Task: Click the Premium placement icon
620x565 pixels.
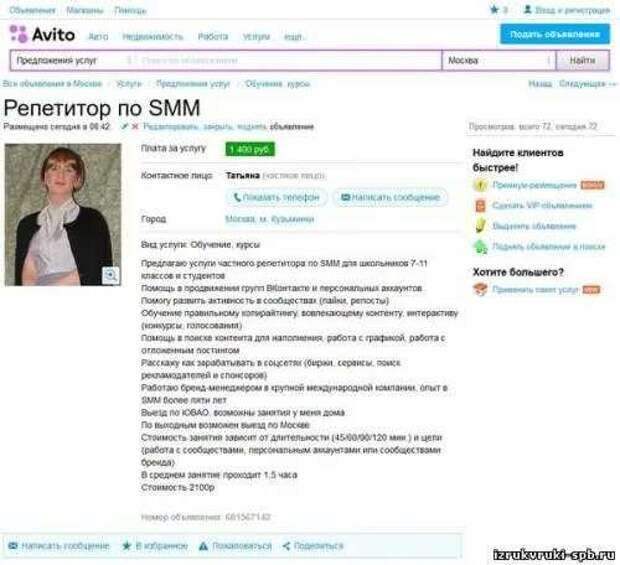Action: pos(480,185)
